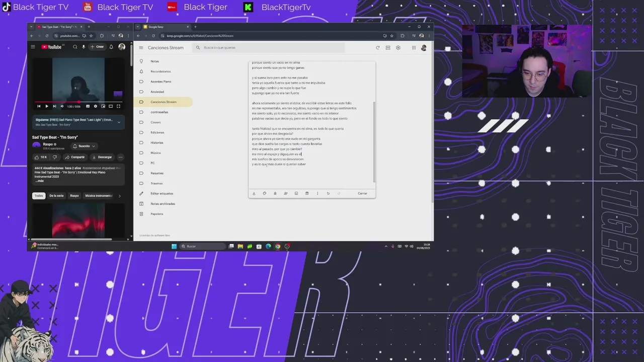
Task: Go to previous video in YouTube player
Action: click(39, 106)
